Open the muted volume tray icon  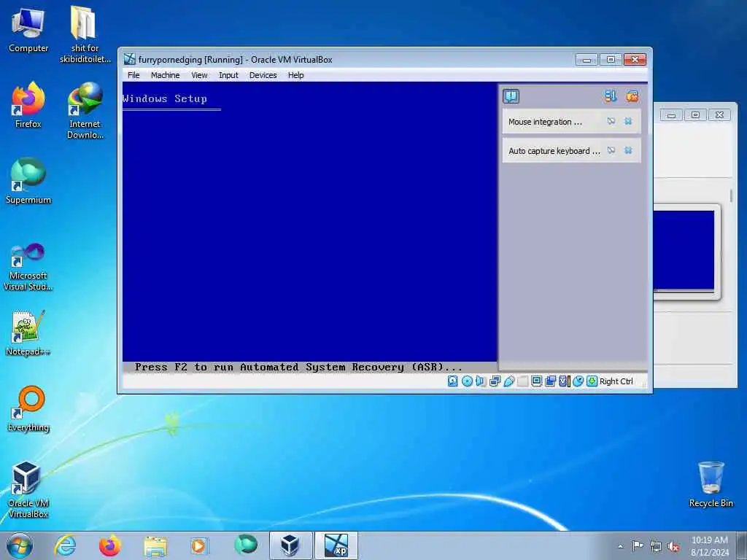point(673,547)
